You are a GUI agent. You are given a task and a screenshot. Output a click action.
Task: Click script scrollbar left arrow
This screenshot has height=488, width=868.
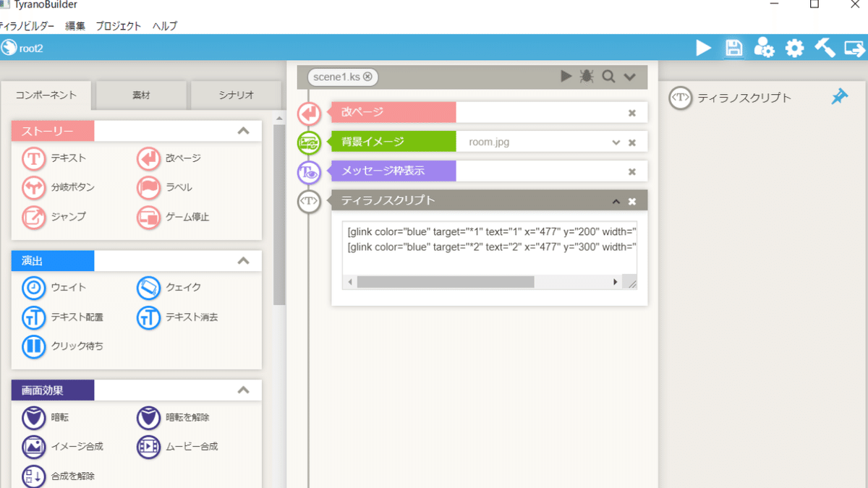[350, 282]
